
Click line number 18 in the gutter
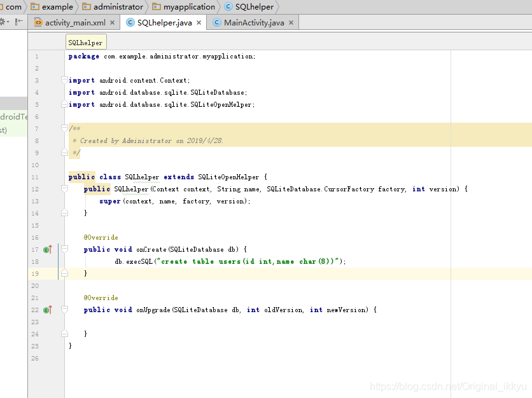pos(35,262)
